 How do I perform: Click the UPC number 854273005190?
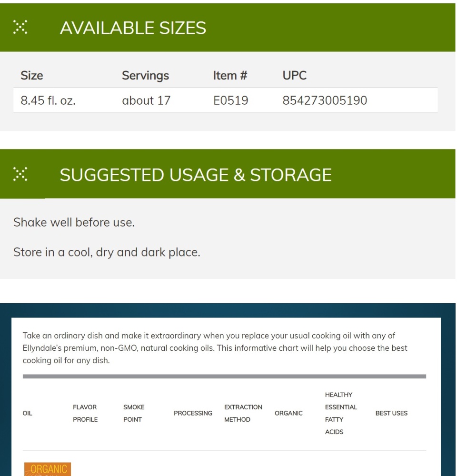325,100
